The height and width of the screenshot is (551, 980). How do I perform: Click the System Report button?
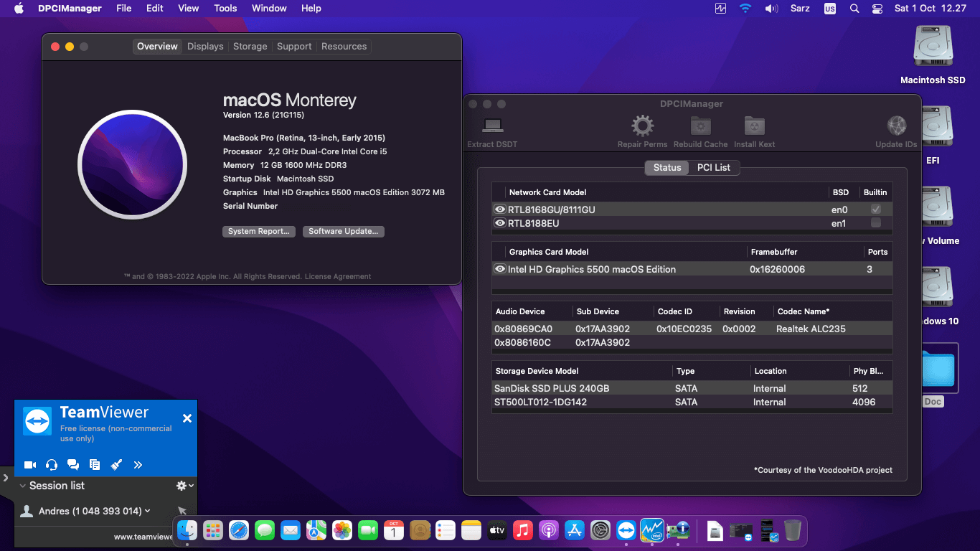(259, 231)
